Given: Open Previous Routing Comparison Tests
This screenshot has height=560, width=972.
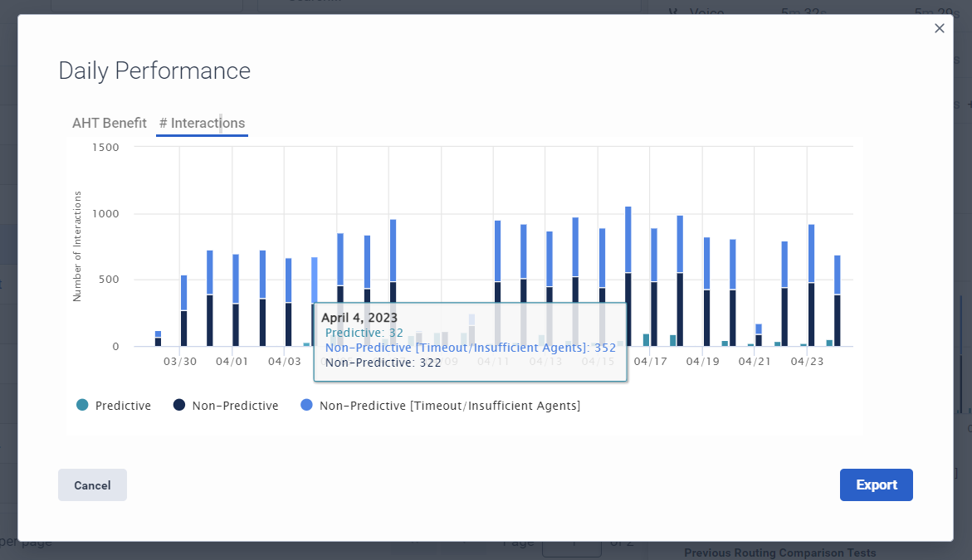Looking at the screenshot, I should point(780,552).
